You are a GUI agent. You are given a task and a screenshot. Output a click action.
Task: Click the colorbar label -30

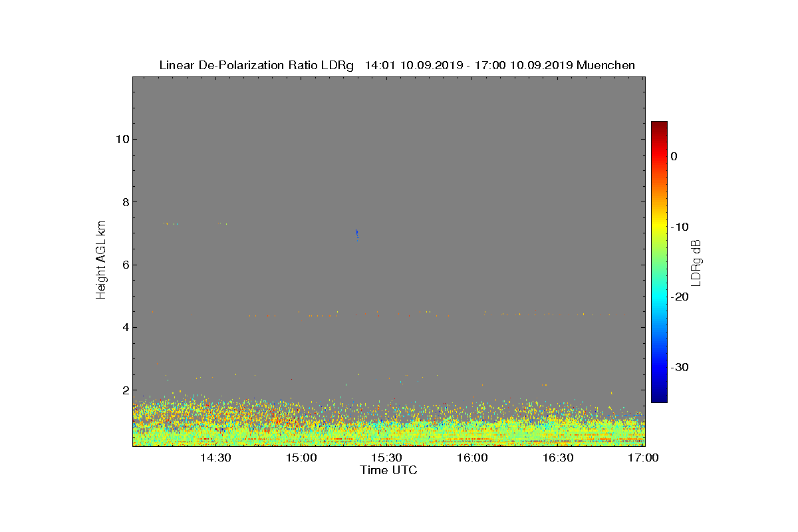coord(679,368)
